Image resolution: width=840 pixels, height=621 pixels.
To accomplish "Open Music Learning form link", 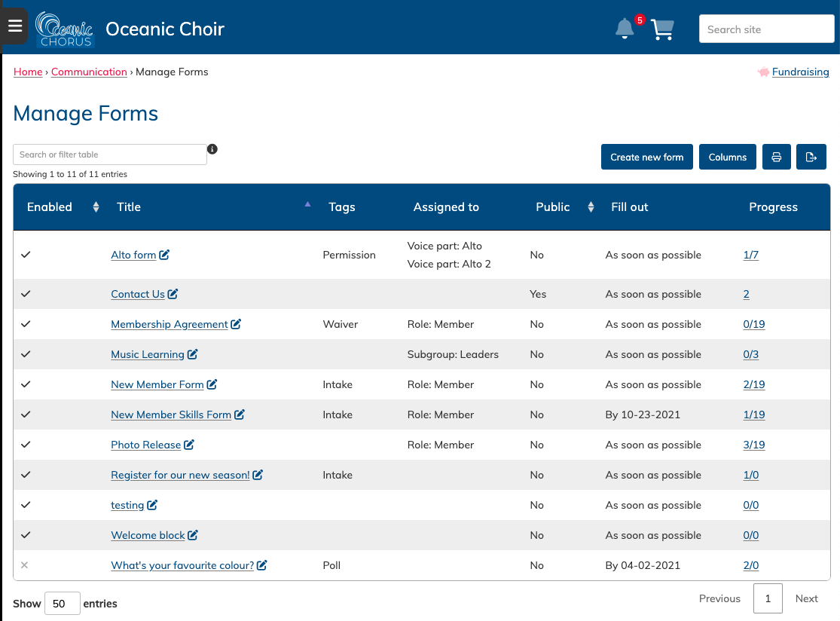I will pos(148,354).
